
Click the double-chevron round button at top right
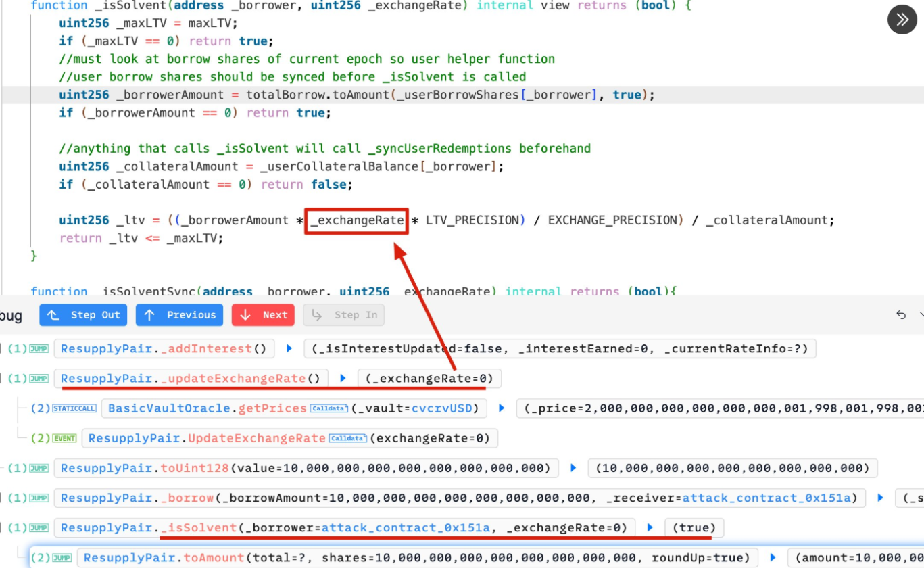[x=902, y=20]
